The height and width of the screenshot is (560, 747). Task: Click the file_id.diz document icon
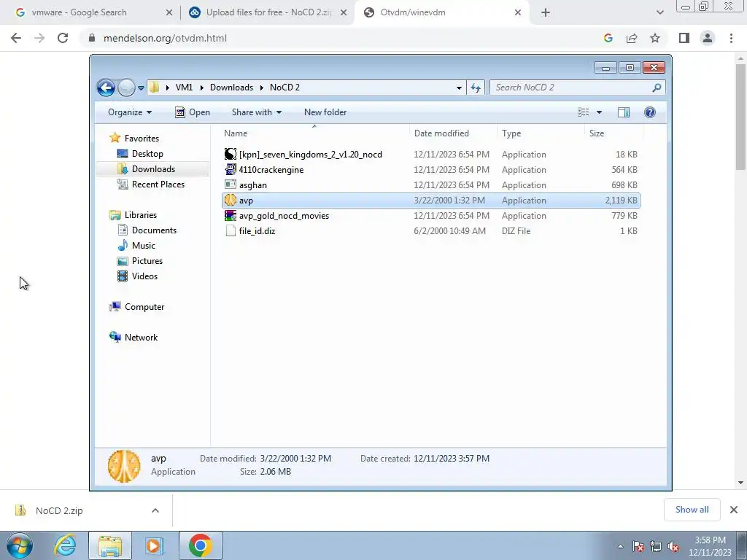click(230, 231)
